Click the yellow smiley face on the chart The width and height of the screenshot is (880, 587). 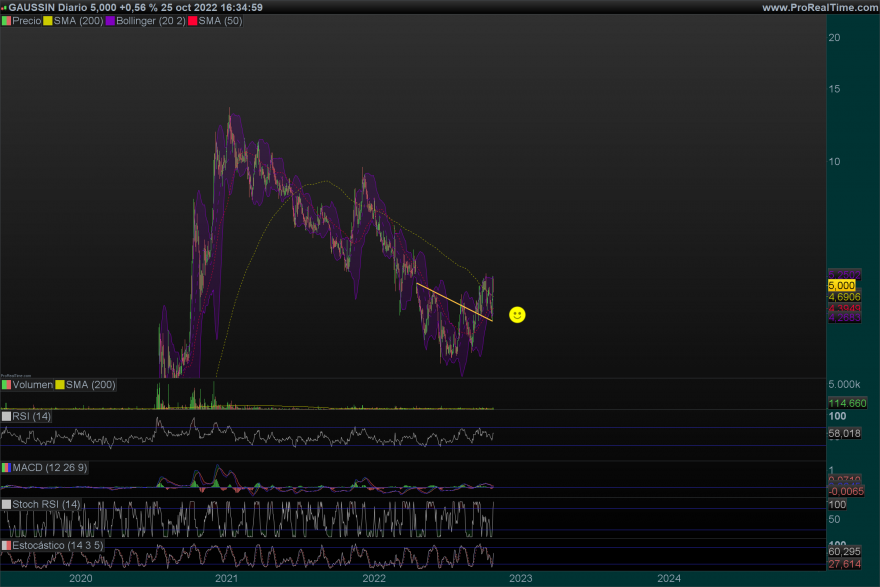(517, 315)
